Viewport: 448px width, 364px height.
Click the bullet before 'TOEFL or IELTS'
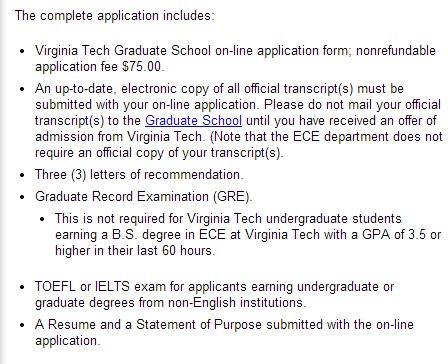coord(22,287)
